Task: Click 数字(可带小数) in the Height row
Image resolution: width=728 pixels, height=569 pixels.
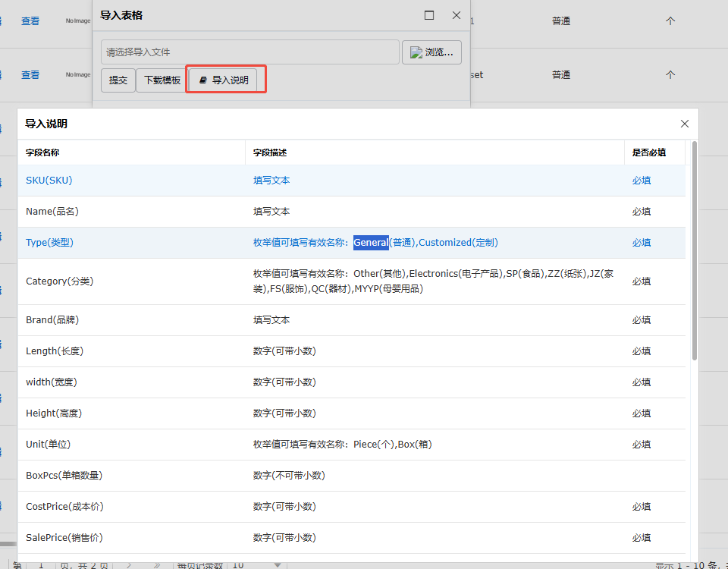Action: point(284,413)
